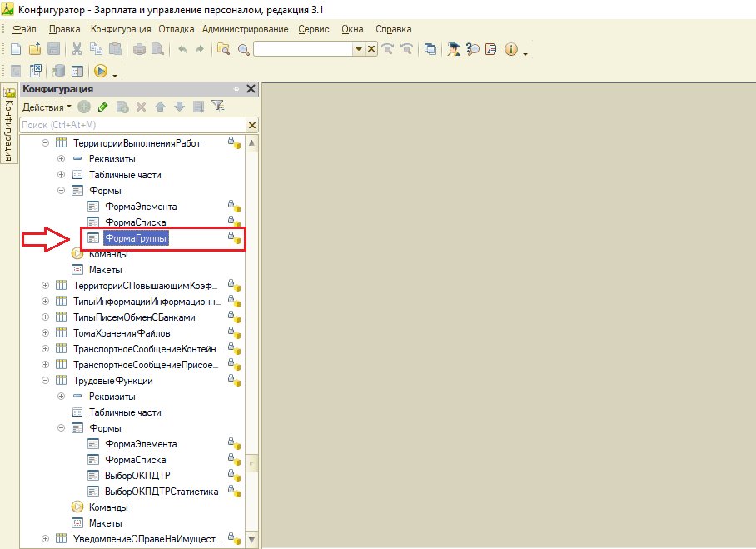Open the Справка menu
This screenshot has width=756, height=549.
[x=394, y=29]
